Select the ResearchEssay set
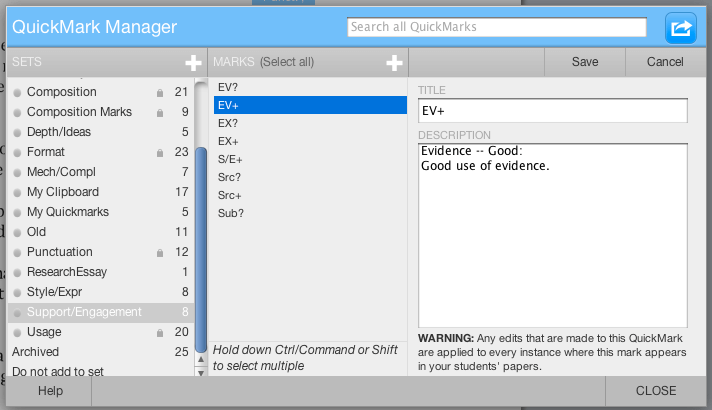The image size is (712, 410). [x=67, y=272]
